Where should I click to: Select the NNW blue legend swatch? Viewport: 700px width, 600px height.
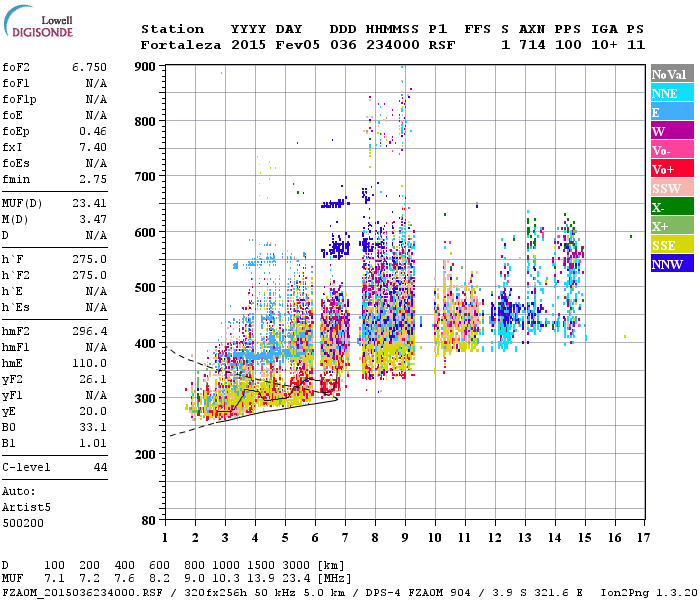[672, 263]
